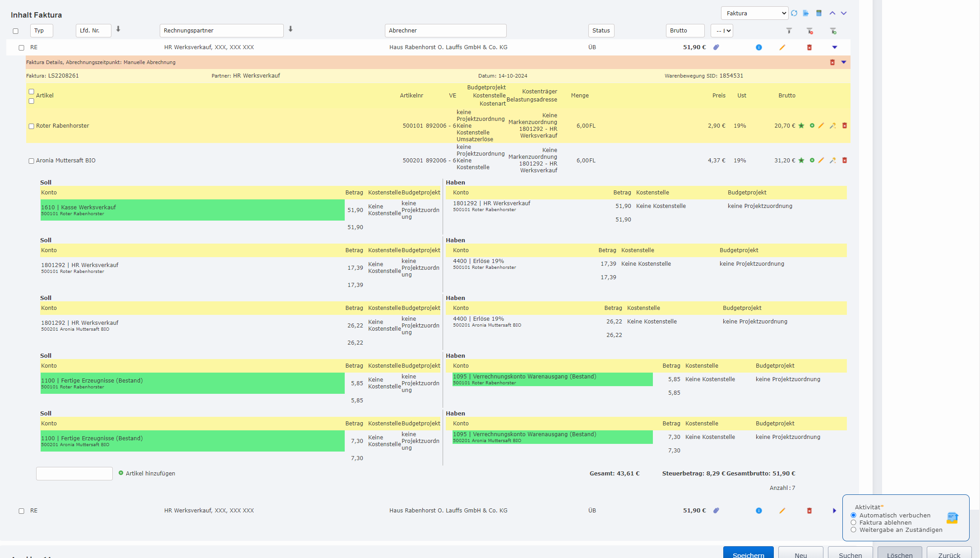Click paperclip attachment icon on last RE row
Image resolution: width=980 pixels, height=558 pixels.
[716, 511]
